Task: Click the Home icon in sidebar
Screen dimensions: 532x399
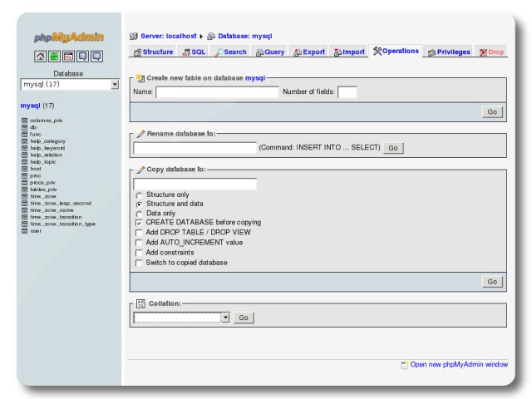Action: pos(40,57)
